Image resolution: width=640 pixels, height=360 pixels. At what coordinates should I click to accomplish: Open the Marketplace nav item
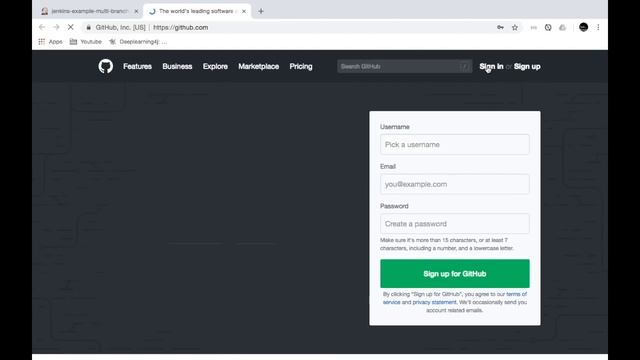pyautogui.click(x=258, y=67)
